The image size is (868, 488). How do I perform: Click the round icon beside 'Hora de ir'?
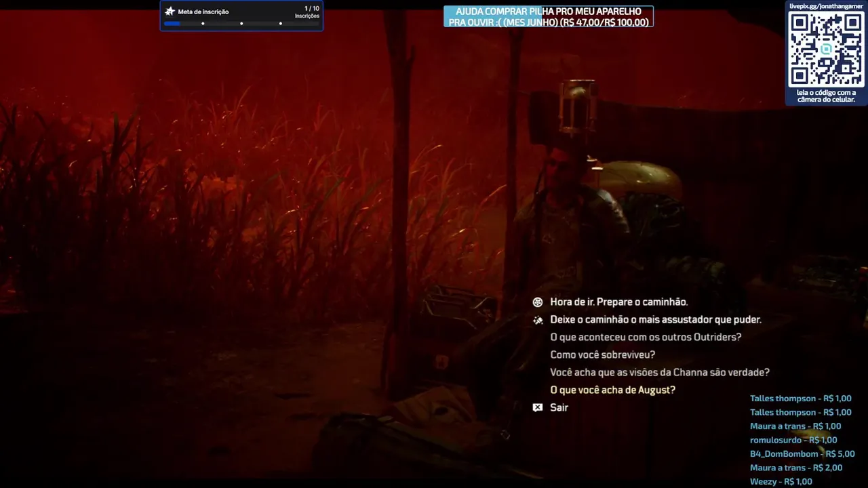click(x=538, y=302)
